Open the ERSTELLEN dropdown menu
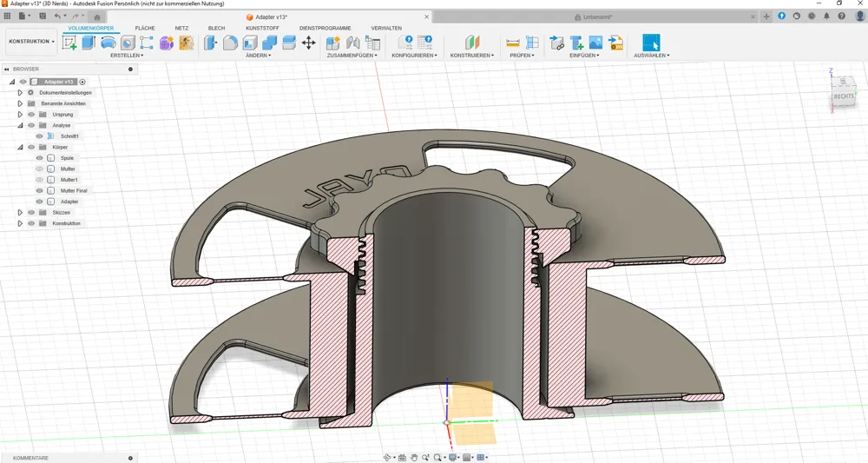Screen dimensions: 868x463 127,56
